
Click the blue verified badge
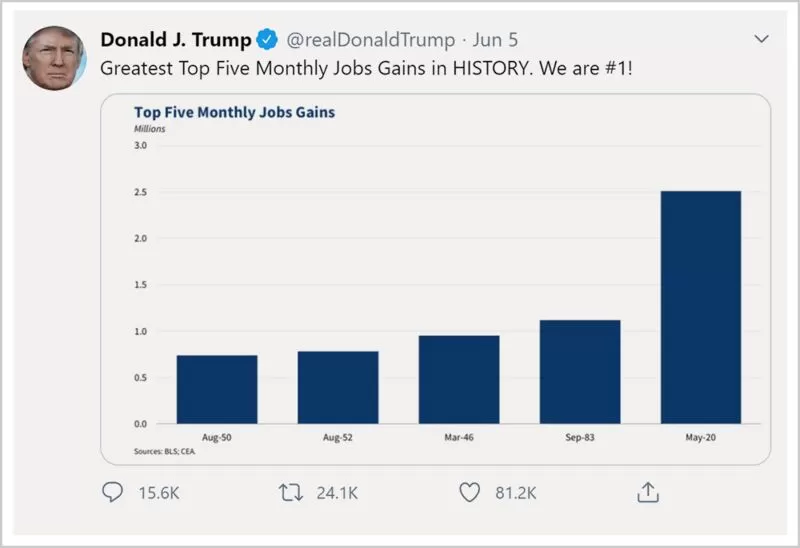pyautogui.click(x=267, y=39)
